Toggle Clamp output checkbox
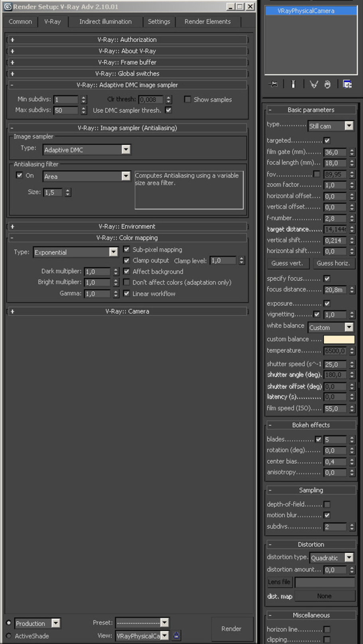Viewport: 363px width, 644px height. tap(126, 260)
